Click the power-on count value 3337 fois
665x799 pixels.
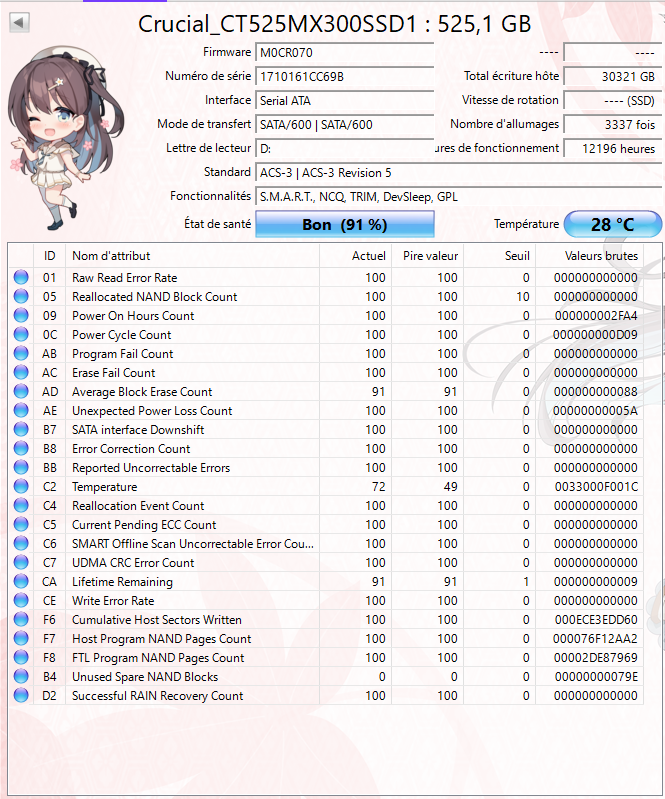coord(613,124)
